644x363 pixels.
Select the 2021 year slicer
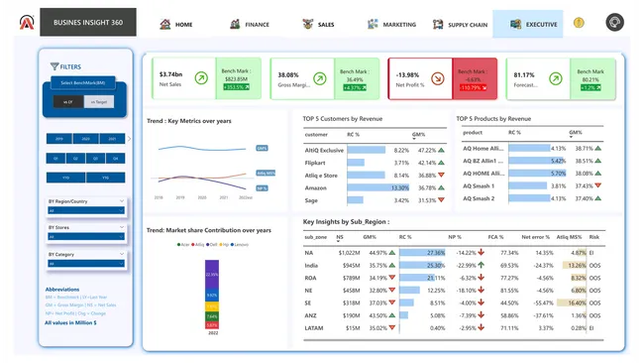[x=112, y=139]
